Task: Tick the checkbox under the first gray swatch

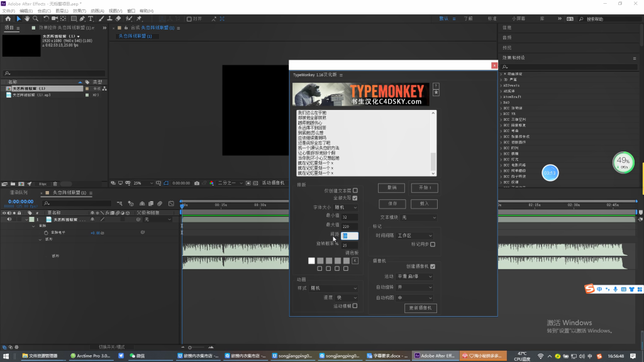Action: [x=320, y=268]
